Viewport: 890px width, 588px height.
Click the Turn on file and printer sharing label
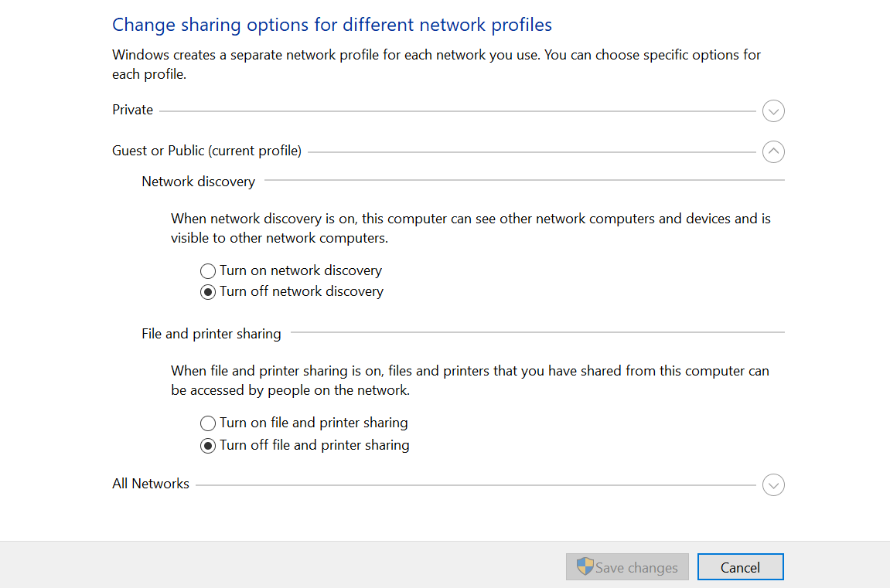click(x=313, y=423)
